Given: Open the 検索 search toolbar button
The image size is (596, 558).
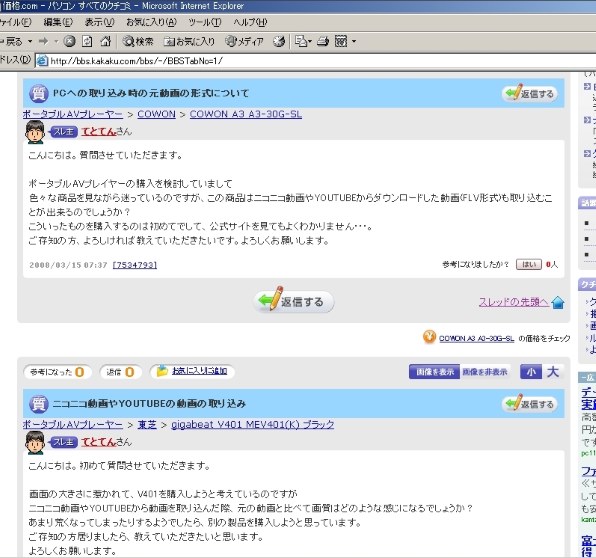Looking at the screenshot, I should tap(138, 41).
